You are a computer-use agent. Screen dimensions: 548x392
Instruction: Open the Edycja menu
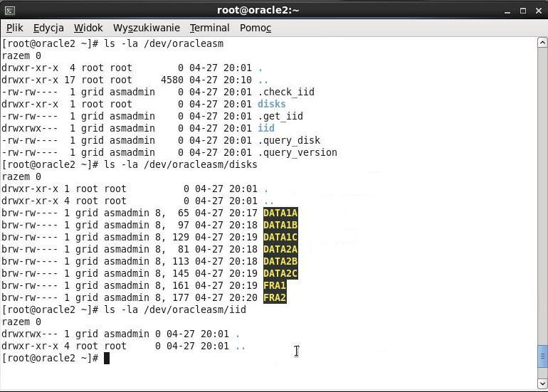pos(48,28)
